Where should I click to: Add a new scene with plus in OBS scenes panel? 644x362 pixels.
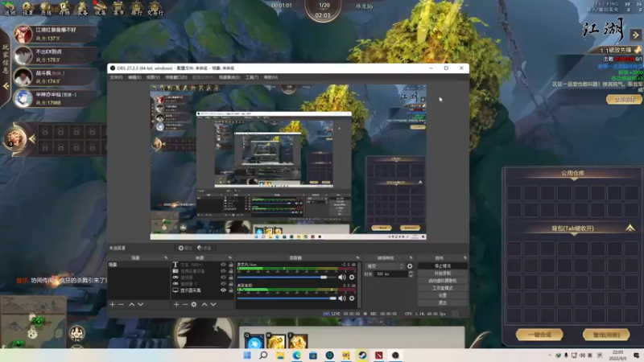pos(112,304)
